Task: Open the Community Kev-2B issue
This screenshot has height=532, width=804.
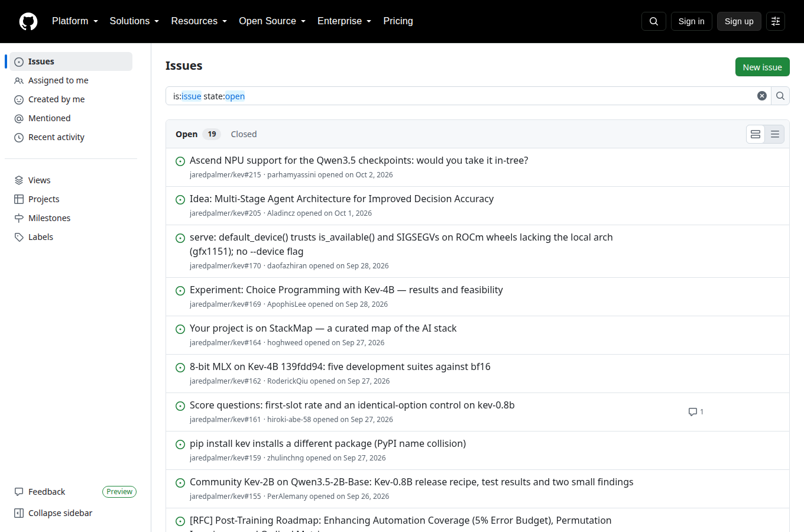Action: click(x=411, y=482)
